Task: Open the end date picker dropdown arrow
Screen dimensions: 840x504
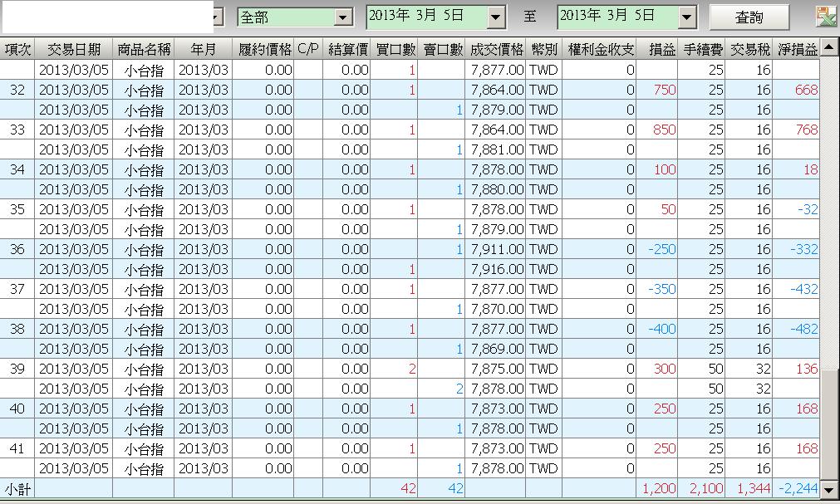Action: pyautogui.click(x=687, y=17)
